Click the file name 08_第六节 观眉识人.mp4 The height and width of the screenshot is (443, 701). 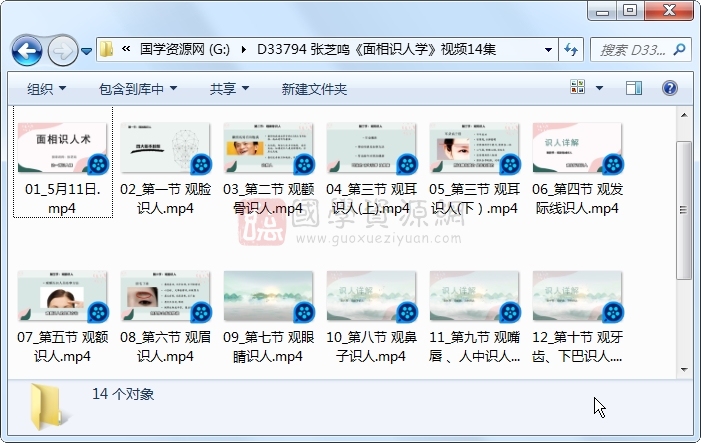pos(165,346)
